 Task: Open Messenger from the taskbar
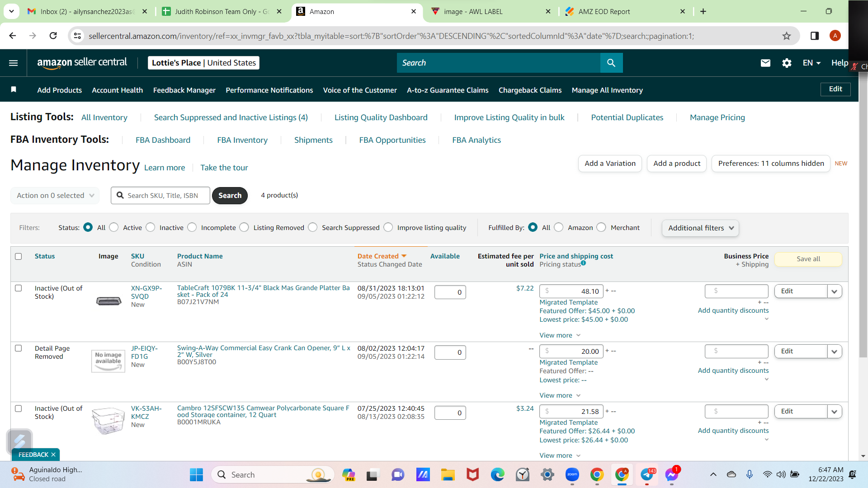(672, 474)
